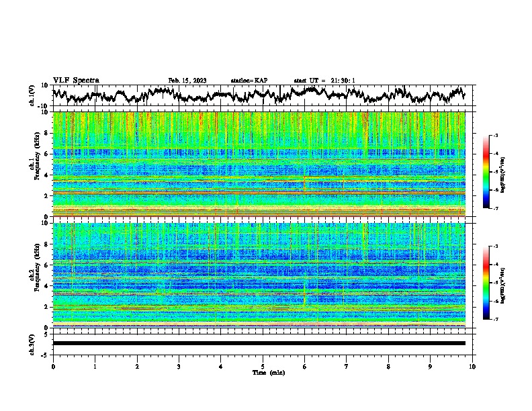Click the "6" tick on the time axis
Viewport: 532px width, 411px height.
coord(305,367)
